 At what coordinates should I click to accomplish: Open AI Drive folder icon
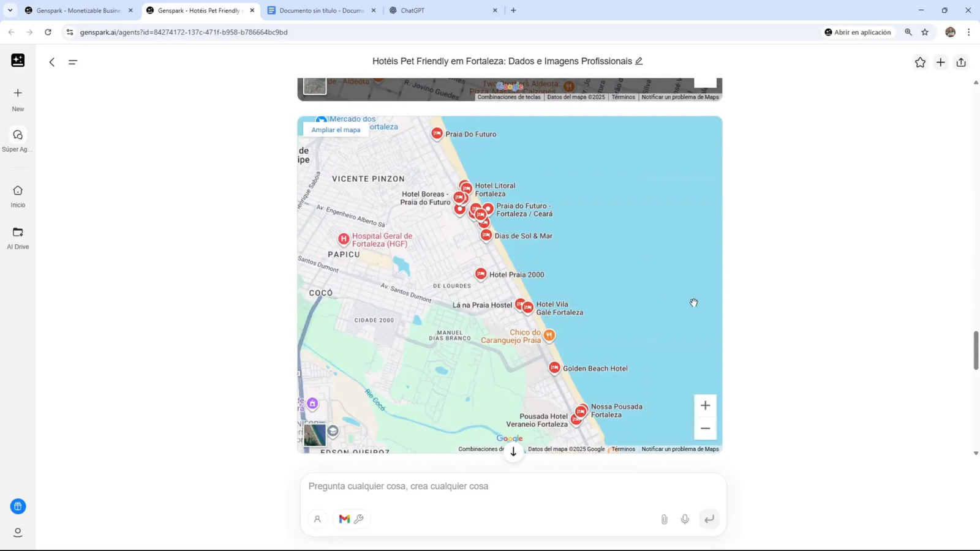coord(18,232)
